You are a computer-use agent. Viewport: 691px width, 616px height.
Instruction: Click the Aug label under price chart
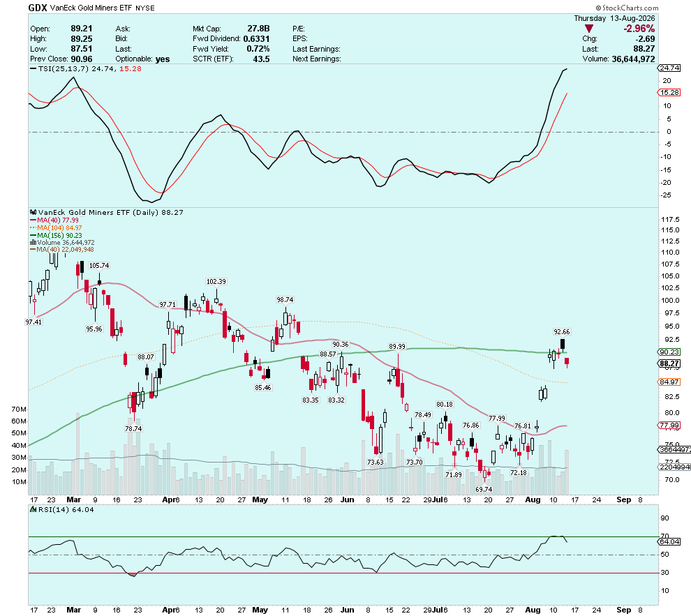(x=533, y=499)
